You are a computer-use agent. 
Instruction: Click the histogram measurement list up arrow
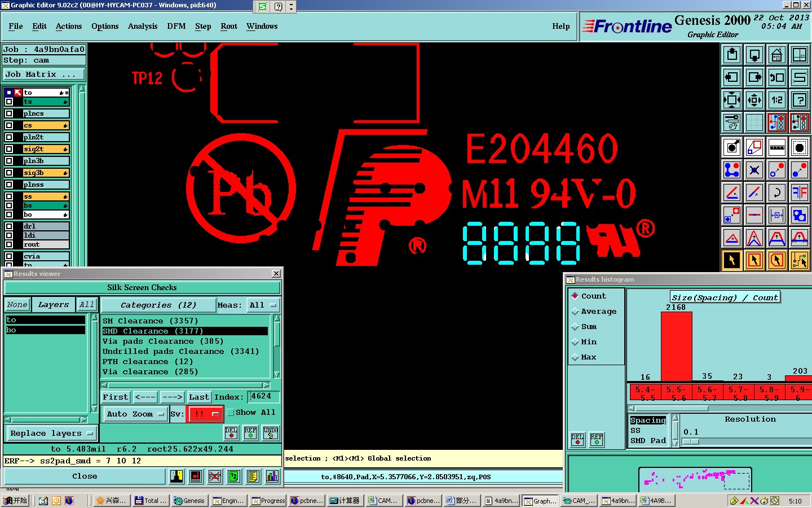[675, 418]
